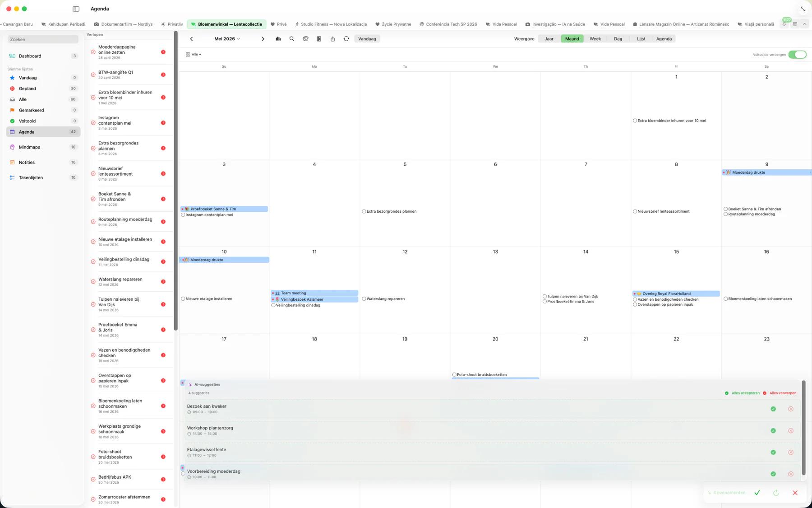Switch to the Agenda view tab
The height and width of the screenshot is (508, 812).
(664, 39)
